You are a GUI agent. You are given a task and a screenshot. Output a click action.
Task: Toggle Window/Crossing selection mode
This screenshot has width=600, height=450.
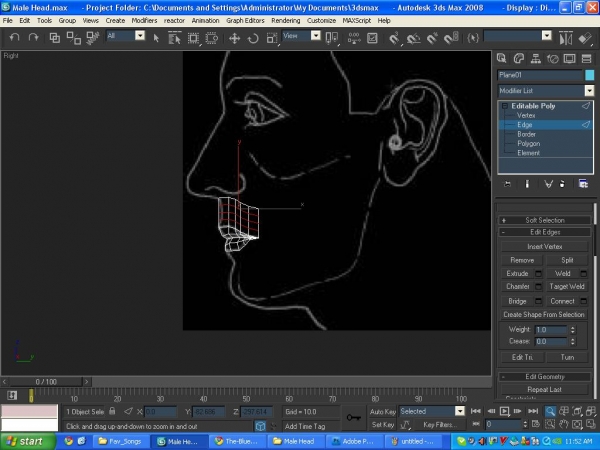(212, 38)
